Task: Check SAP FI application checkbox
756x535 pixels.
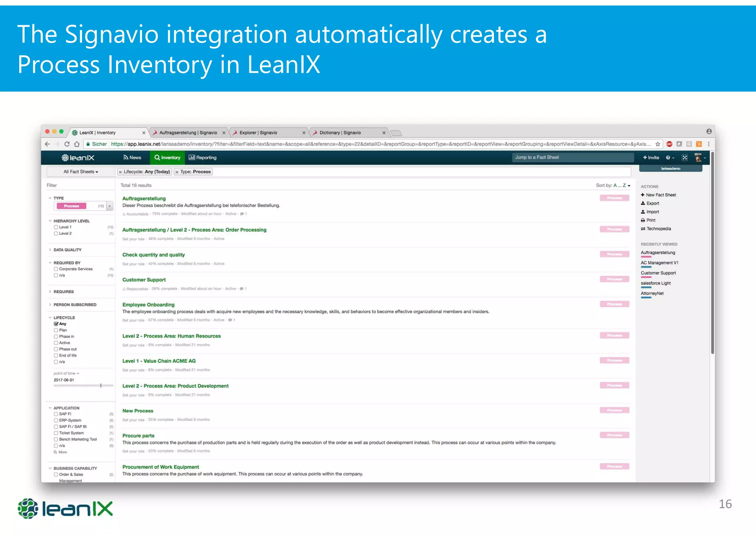Action: 56,414
